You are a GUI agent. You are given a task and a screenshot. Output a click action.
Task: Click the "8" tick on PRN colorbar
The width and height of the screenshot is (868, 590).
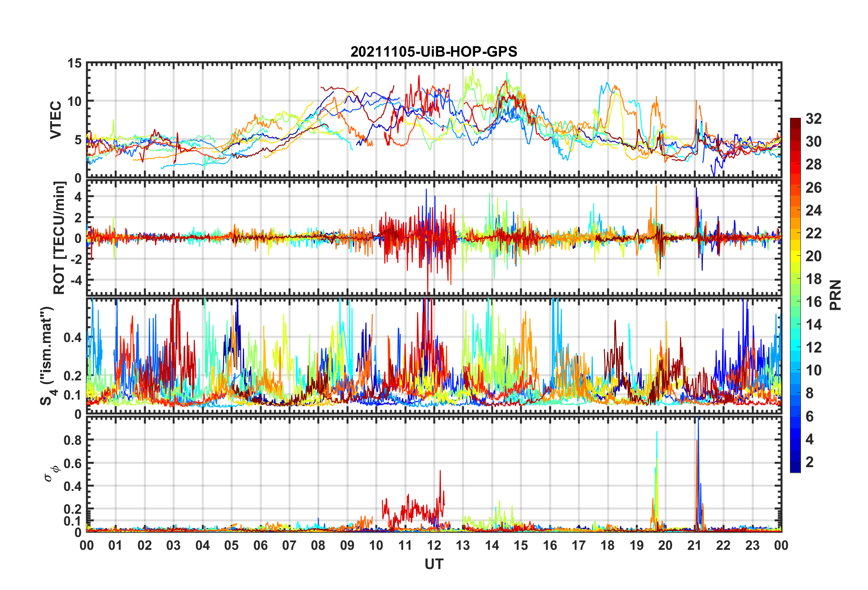tap(810, 393)
